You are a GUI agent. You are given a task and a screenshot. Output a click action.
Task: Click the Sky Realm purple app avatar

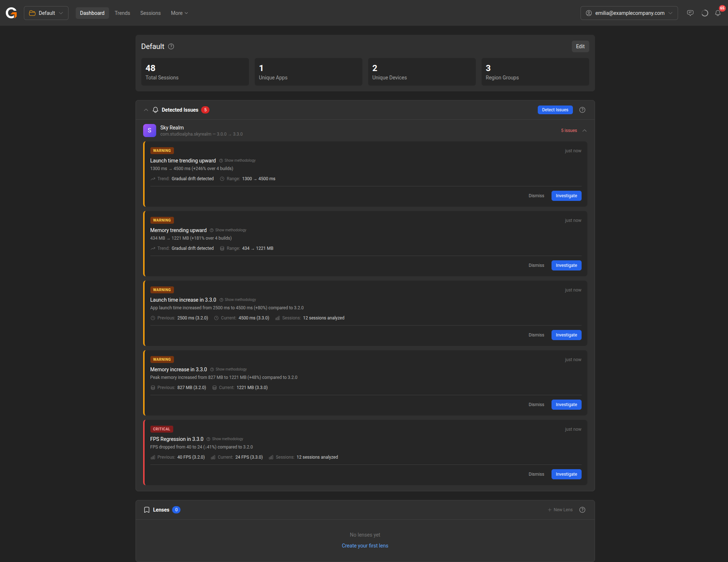149,131
